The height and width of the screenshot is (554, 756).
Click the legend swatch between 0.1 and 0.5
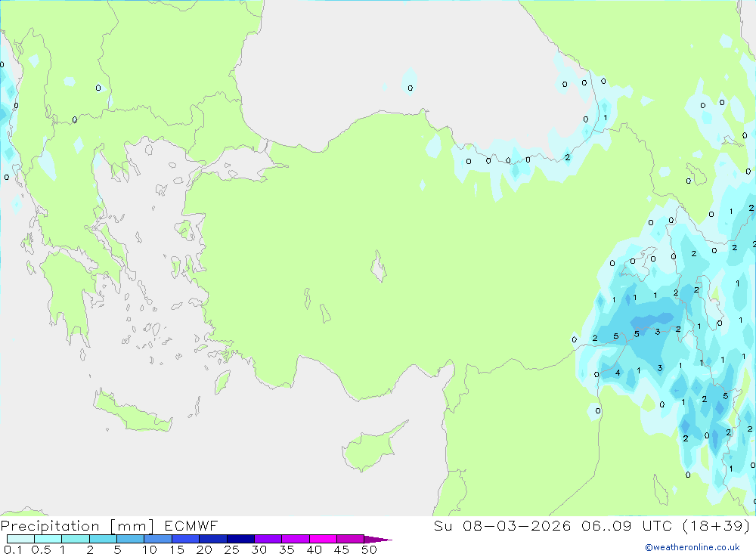(20, 539)
